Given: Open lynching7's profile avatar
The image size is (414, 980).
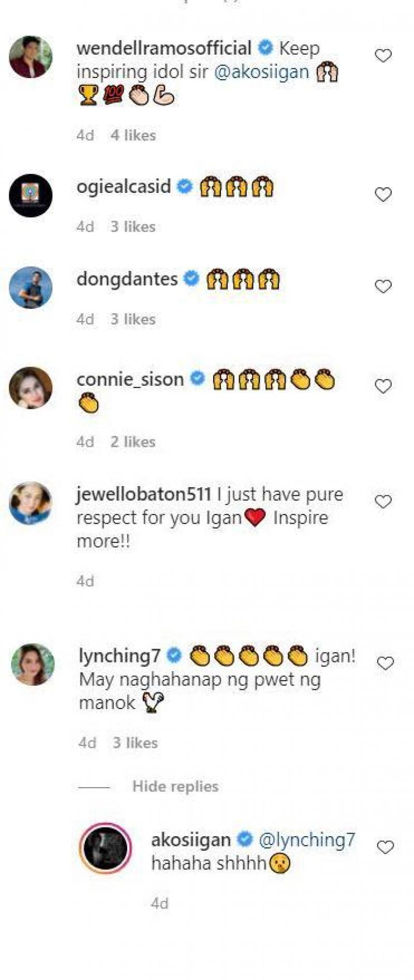Looking at the screenshot, I should [x=33, y=665].
